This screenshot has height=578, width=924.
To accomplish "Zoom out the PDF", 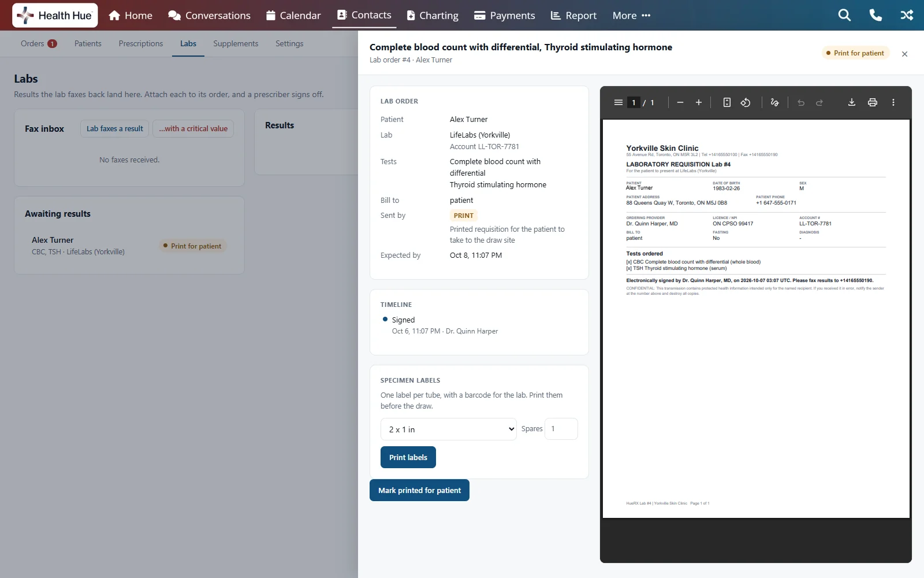I will 680,102.
